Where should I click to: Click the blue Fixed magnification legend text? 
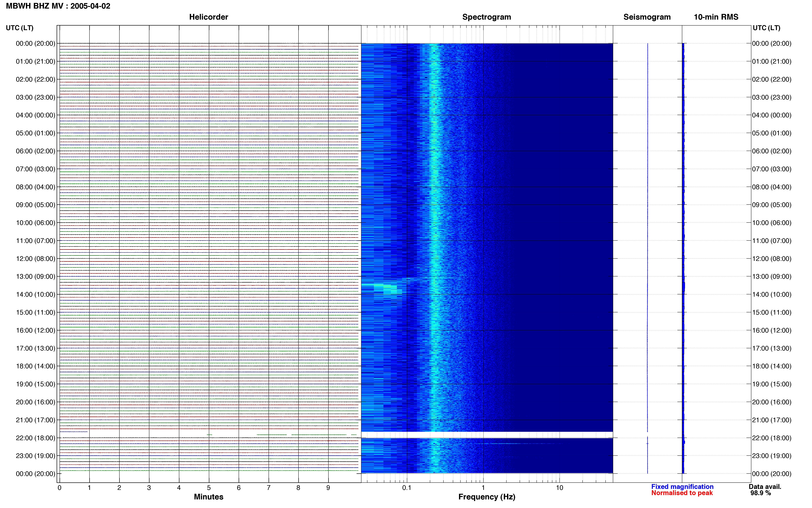682,486
